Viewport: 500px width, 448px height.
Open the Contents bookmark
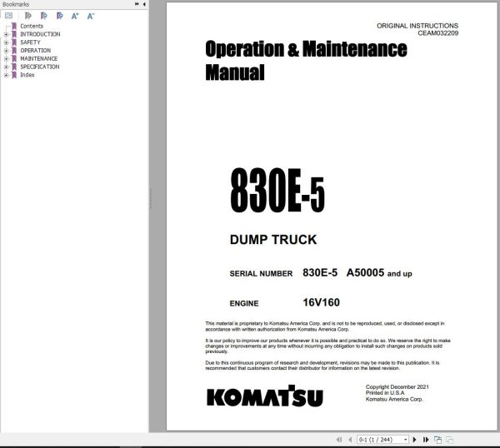click(x=32, y=26)
